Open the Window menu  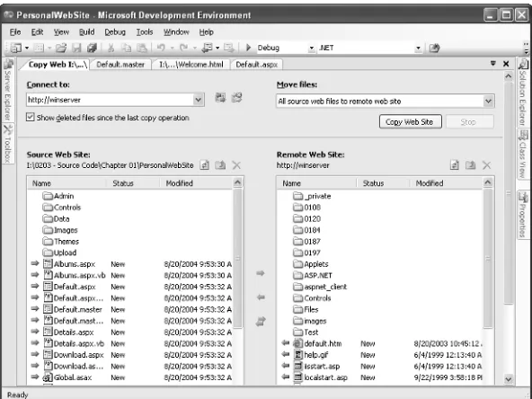pos(176,31)
